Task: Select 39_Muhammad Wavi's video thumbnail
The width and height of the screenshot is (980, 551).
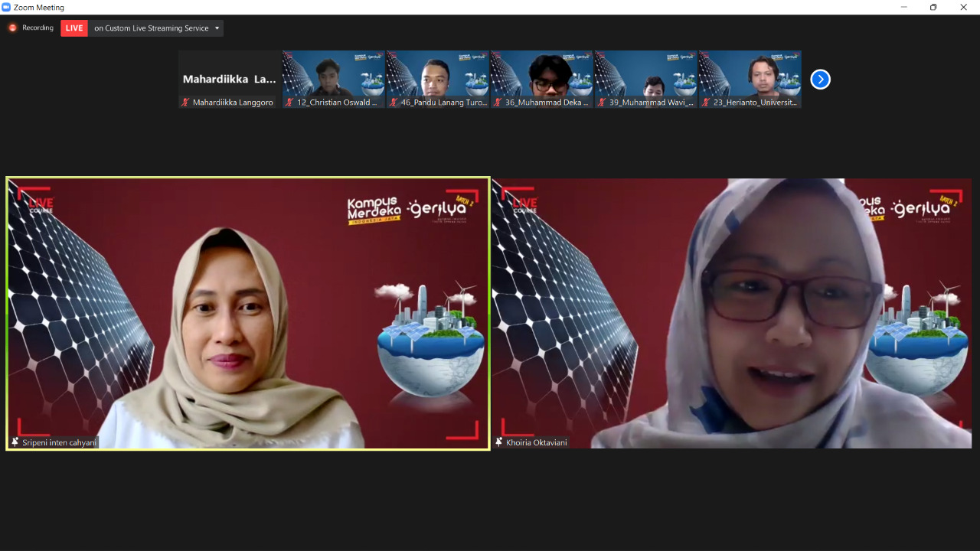Action: (x=645, y=74)
